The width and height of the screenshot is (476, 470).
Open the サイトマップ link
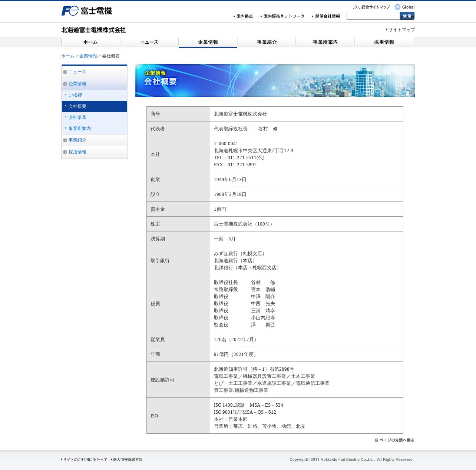[400, 30]
